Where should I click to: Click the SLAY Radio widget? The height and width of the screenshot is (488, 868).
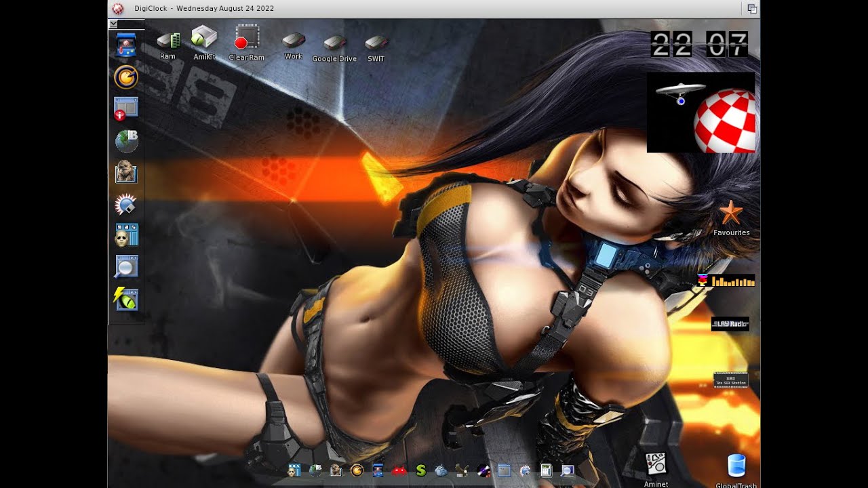(x=730, y=324)
